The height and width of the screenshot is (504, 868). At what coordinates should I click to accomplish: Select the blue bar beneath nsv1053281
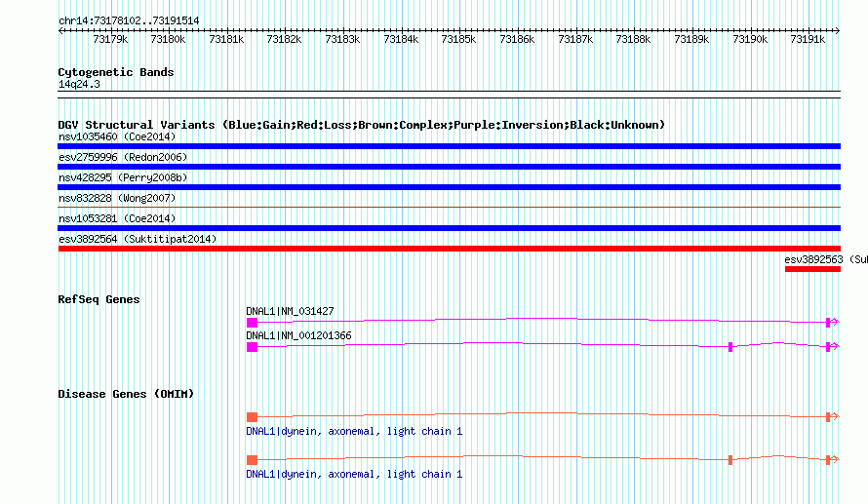click(449, 228)
